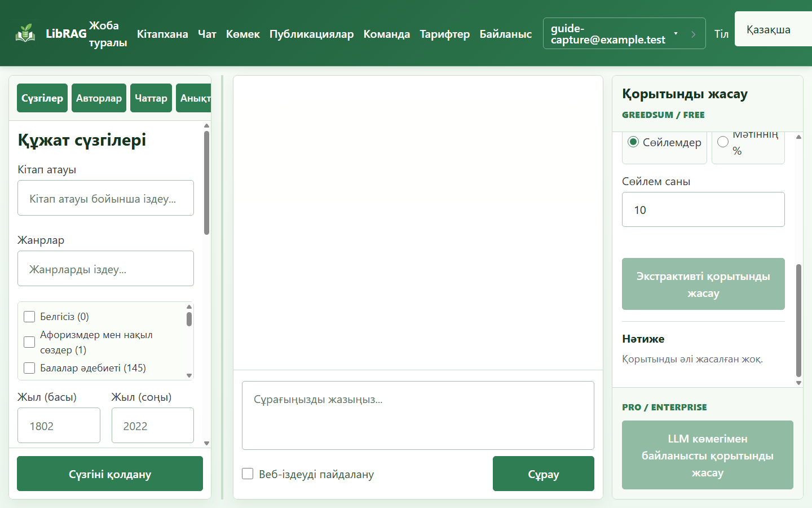The width and height of the screenshot is (812, 508).
Task: Click the genre list scroll-down arrow
Action: (x=189, y=375)
